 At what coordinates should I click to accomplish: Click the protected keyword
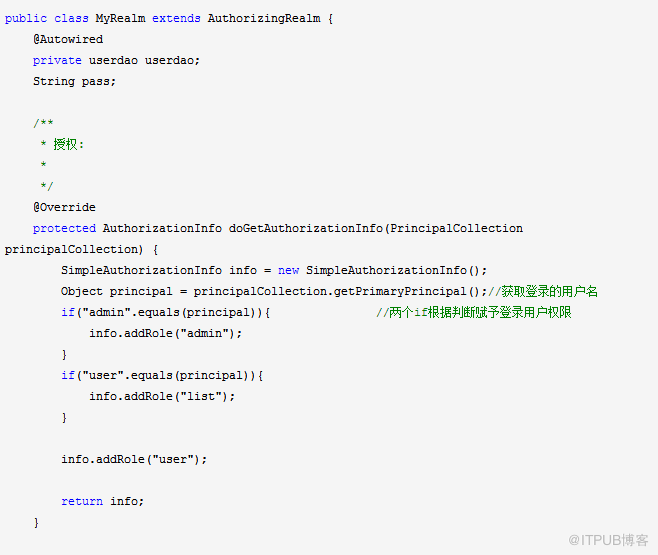(64, 228)
